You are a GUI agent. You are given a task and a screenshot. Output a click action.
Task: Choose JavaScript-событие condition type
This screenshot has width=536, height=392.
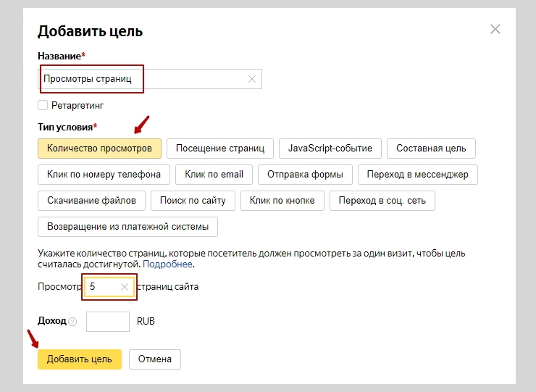click(x=330, y=149)
